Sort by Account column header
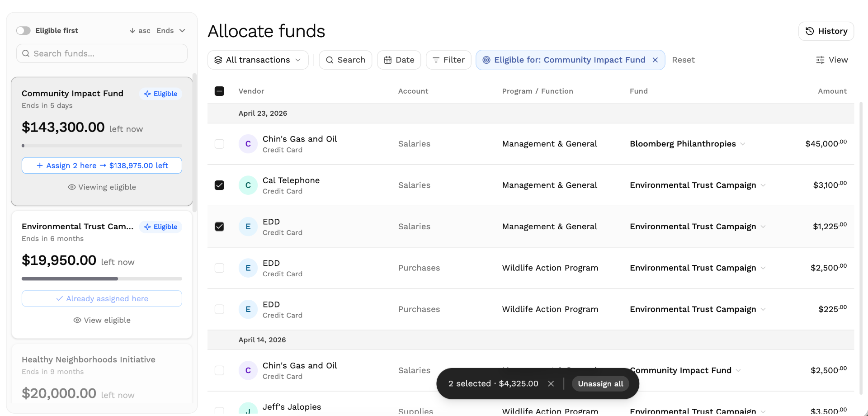Viewport: 868px width, 416px height. 413,91
